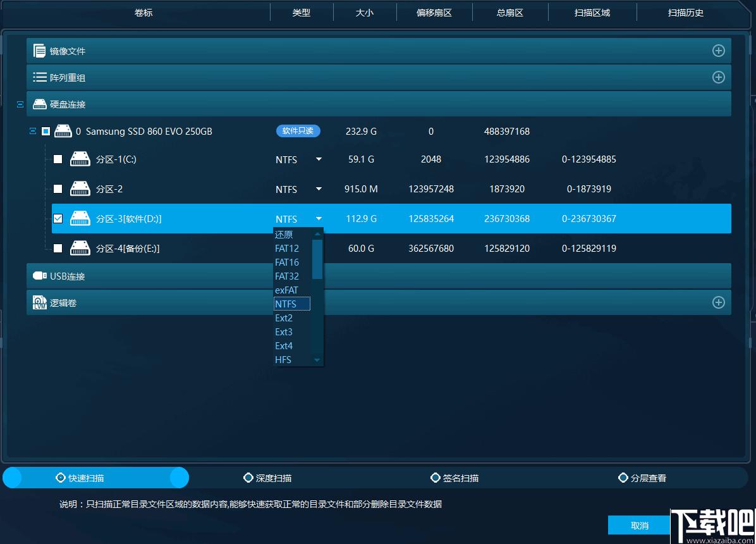Click the 逻辑卷 LVM icon
This screenshot has width=756, height=544.
pyautogui.click(x=40, y=302)
